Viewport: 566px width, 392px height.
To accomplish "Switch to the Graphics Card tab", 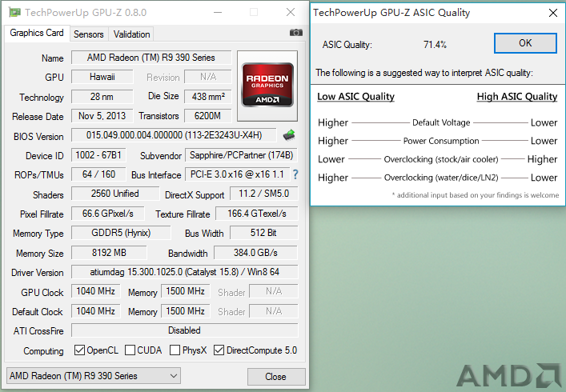I will coord(37,33).
